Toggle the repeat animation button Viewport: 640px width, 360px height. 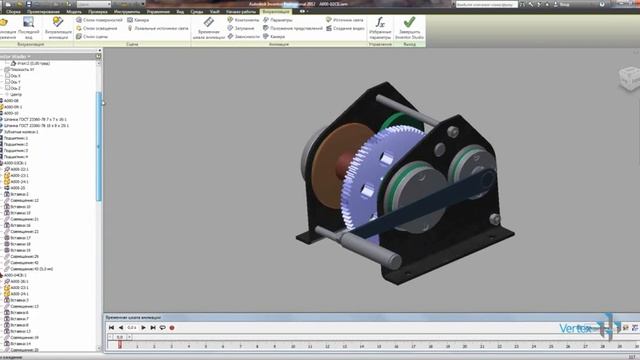coord(162,328)
